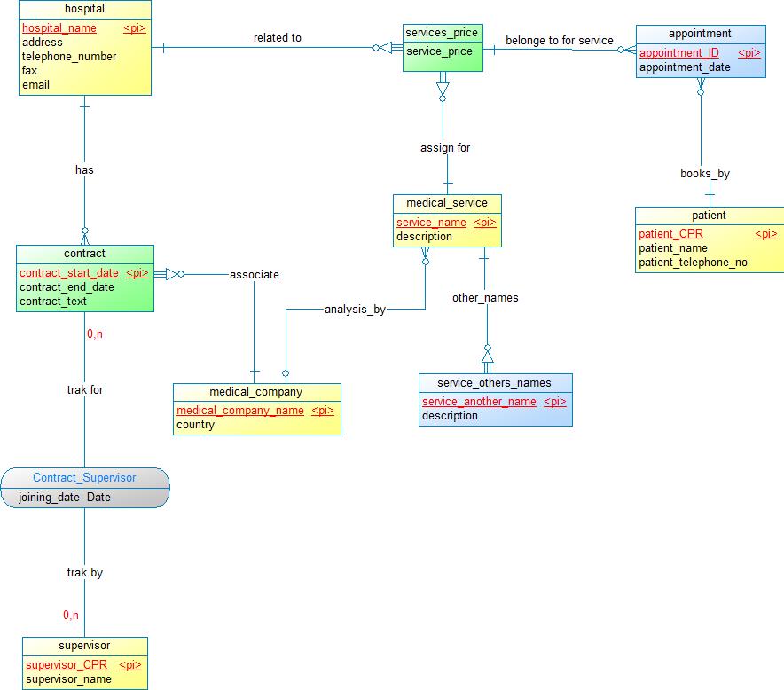784x690 pixels.
Task: Select the service_others_names entity title
Action: [494, 383]
